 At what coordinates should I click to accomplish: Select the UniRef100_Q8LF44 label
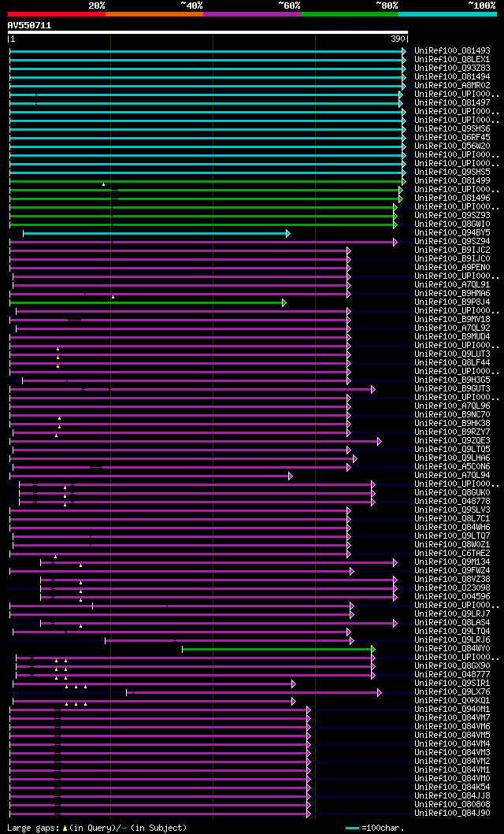pyautogui.click(x=453, y=363)
